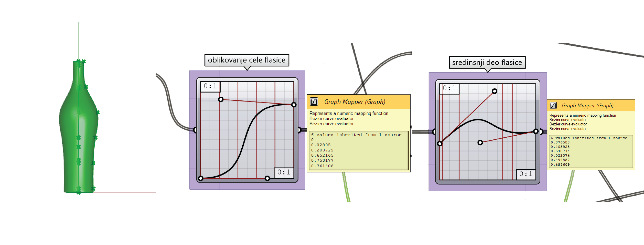Select the 'oblikovanje cele flasice' group label
Screen dimensions: 644x245
coord(247,60)
